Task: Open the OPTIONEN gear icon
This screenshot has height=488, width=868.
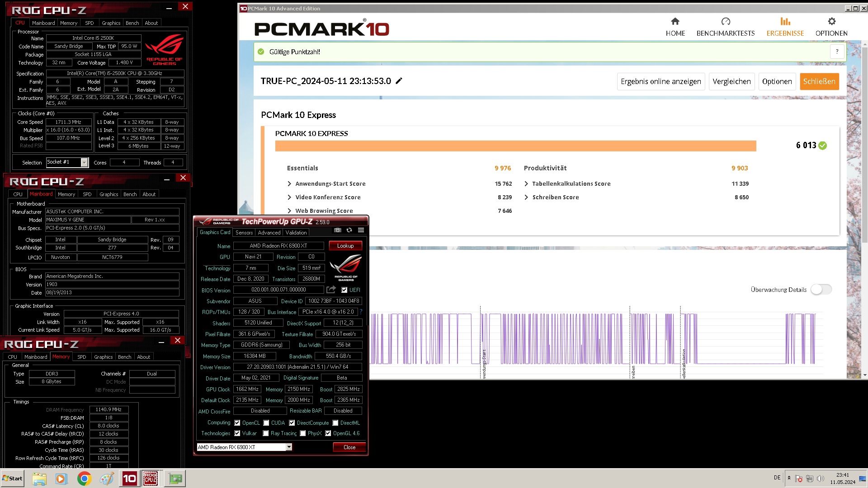Action: [831, 21]
